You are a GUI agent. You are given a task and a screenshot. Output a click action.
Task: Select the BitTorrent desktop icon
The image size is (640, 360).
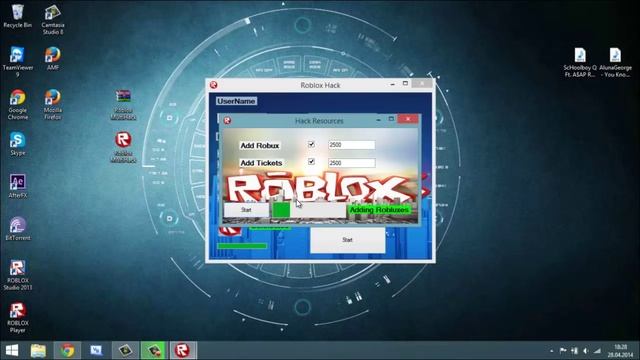click(x=18, y=228)
